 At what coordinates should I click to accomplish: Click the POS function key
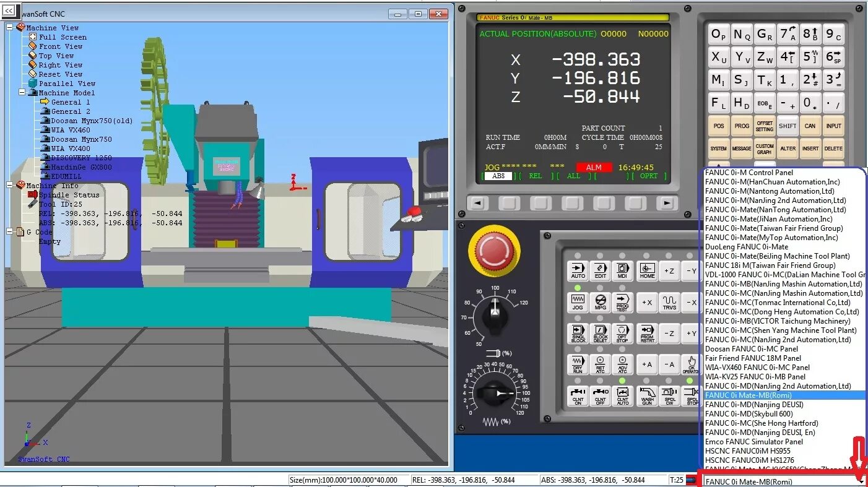(x=719, y=126)
